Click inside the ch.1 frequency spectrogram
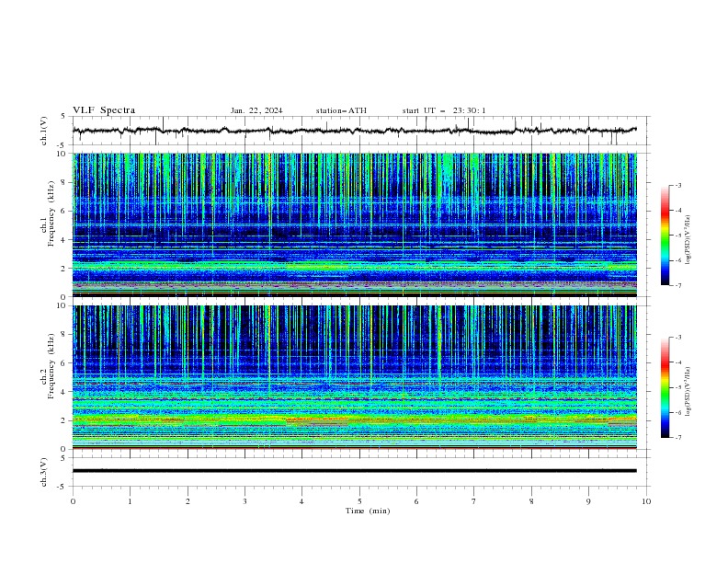Screen dimensions: 728x563 (x=355, y=224)
